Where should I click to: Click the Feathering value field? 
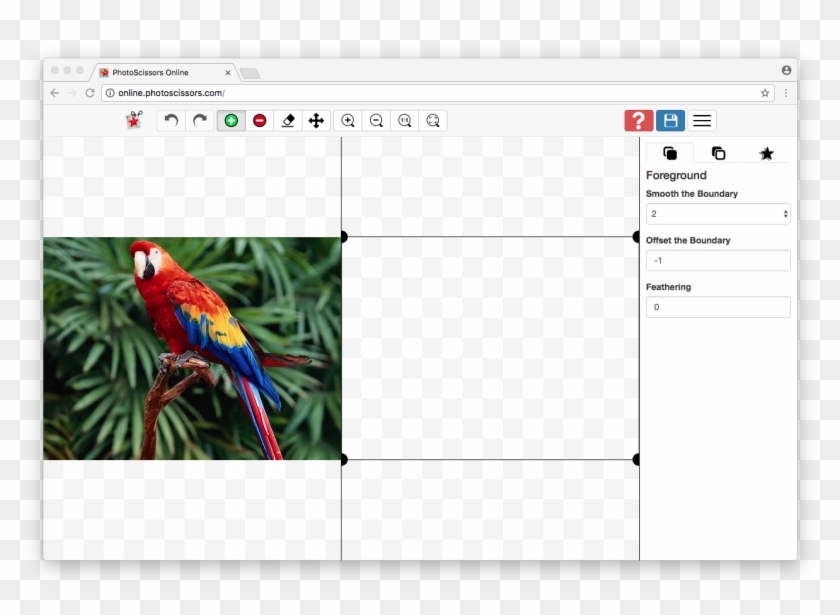coord(718,306)
